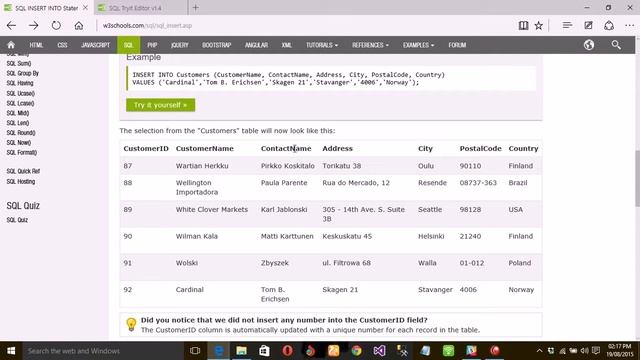Launch Opera from the taskbar
This screenshot has height=360, width=640.
[x=287, y=351]
